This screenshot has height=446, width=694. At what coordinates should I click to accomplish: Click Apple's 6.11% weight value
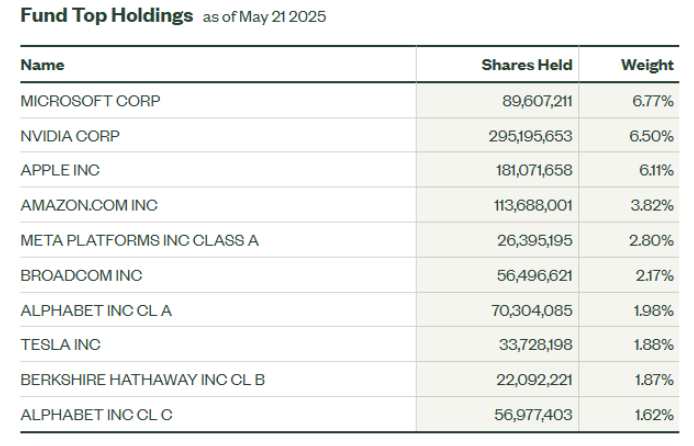coord(656,171)
